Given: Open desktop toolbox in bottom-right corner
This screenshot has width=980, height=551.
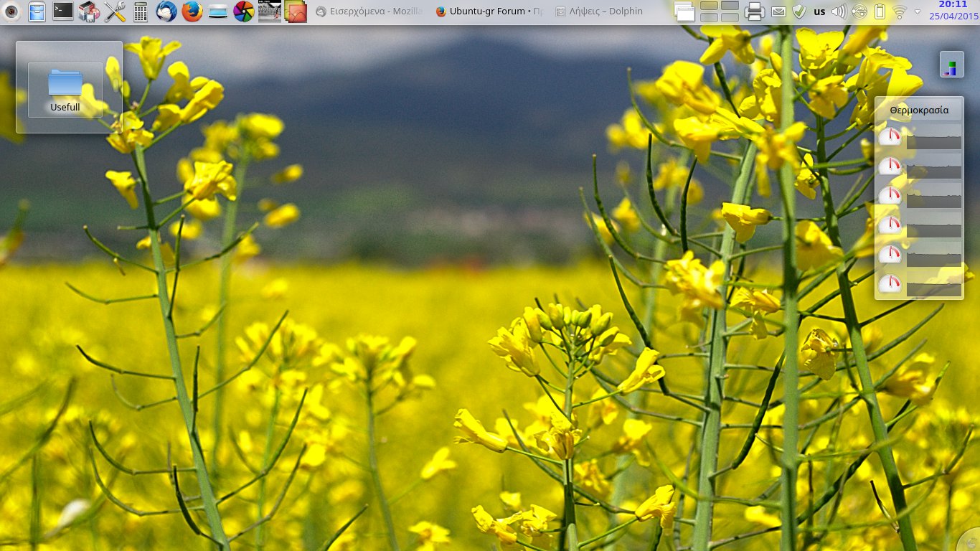Looking at the screenshot, I should [x=969, y=541].
